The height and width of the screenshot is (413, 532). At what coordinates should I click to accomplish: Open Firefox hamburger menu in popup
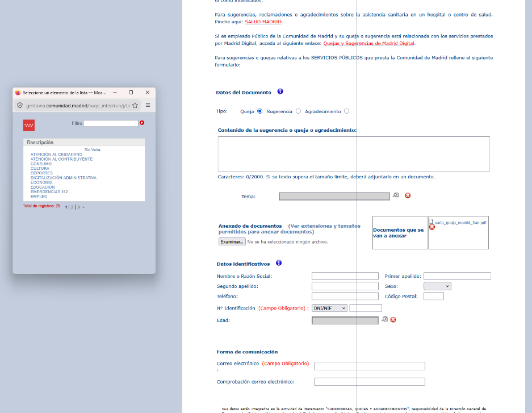148,105
